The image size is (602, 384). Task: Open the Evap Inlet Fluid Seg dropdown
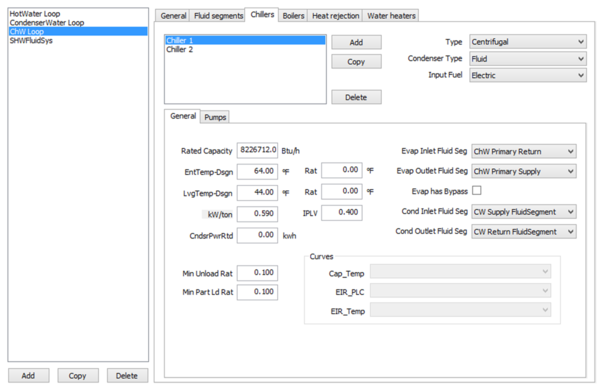tap(524, 151)
